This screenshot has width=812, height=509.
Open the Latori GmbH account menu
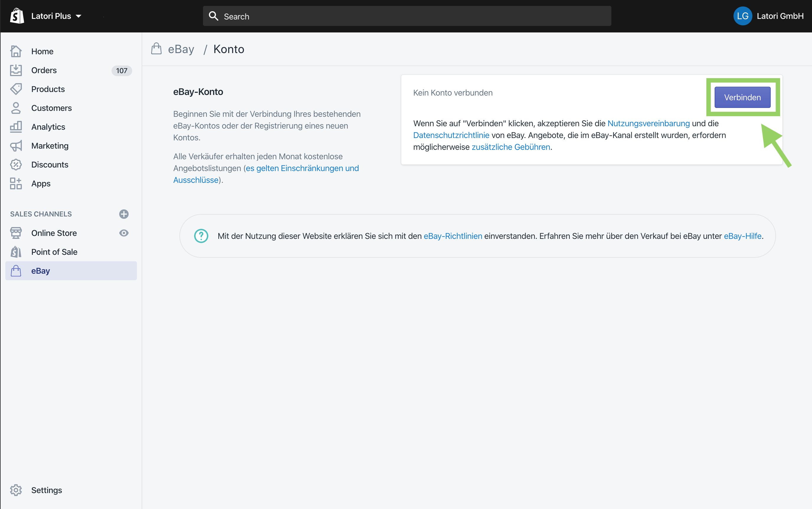click(780, 16)
